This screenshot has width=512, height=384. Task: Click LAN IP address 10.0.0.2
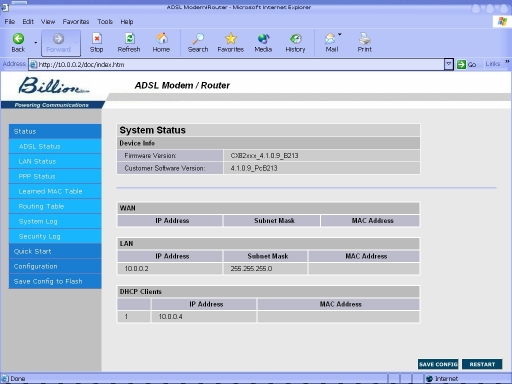click(x=136, y=269)
